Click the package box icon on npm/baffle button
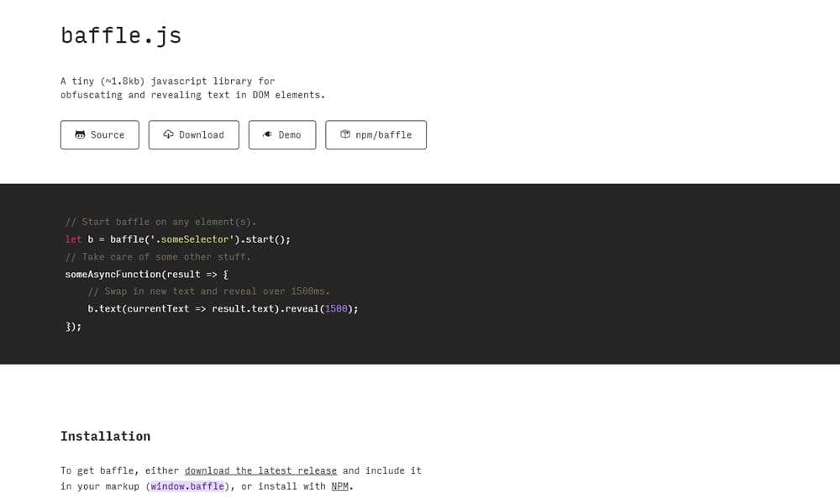The height and width of the screenshot is (504, 840). 347,134
